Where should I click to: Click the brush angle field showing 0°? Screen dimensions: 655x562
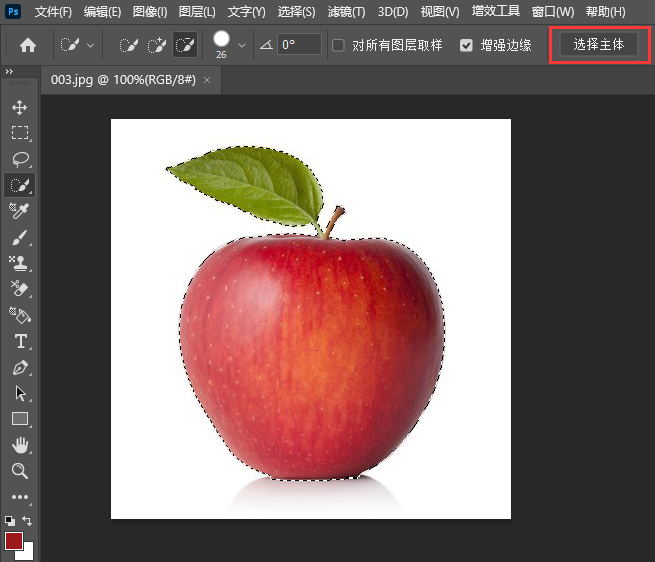pos(299,44)
